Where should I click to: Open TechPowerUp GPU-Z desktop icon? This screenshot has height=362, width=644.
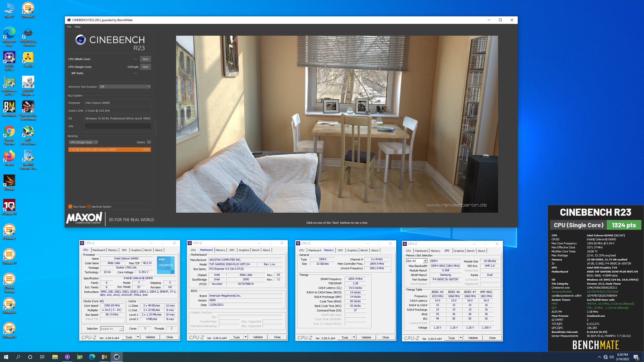point(9,86)
